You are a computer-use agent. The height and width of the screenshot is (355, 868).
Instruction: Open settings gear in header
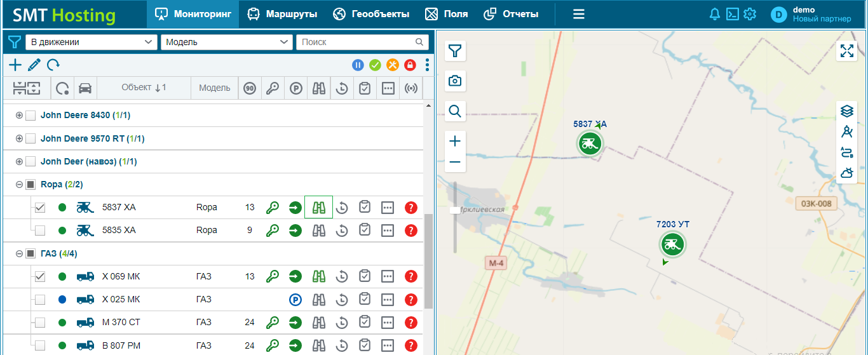click(750, 14)
